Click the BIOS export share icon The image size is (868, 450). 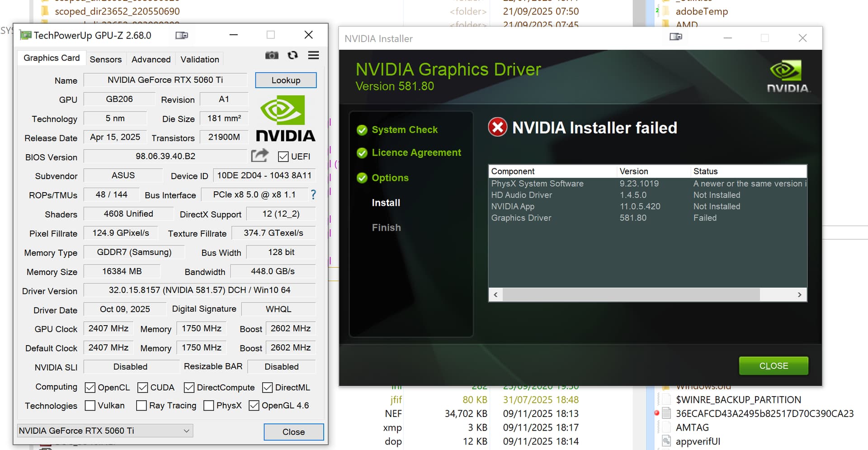259,156
